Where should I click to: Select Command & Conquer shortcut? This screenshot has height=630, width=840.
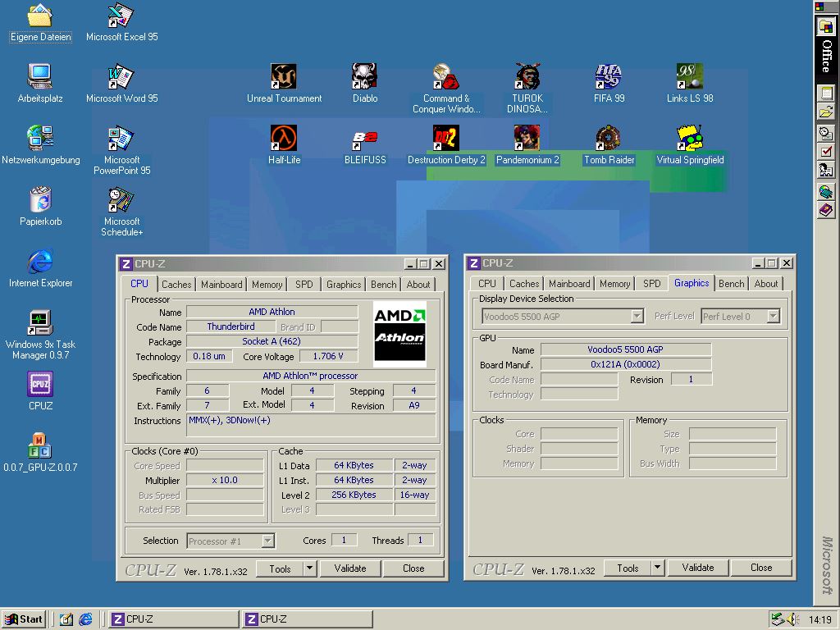click(x=446, y=76)
